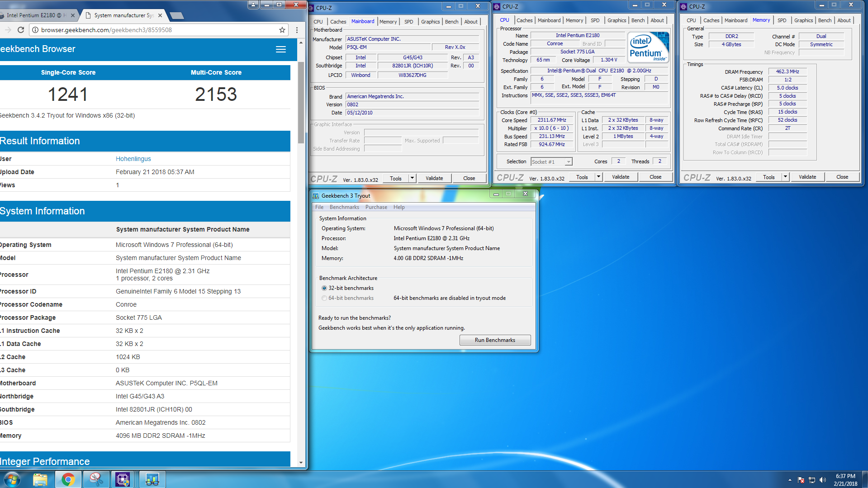Click Core Speed value 2311.67 MHz
Screen dimensions: 868x488
pos(552,120)
